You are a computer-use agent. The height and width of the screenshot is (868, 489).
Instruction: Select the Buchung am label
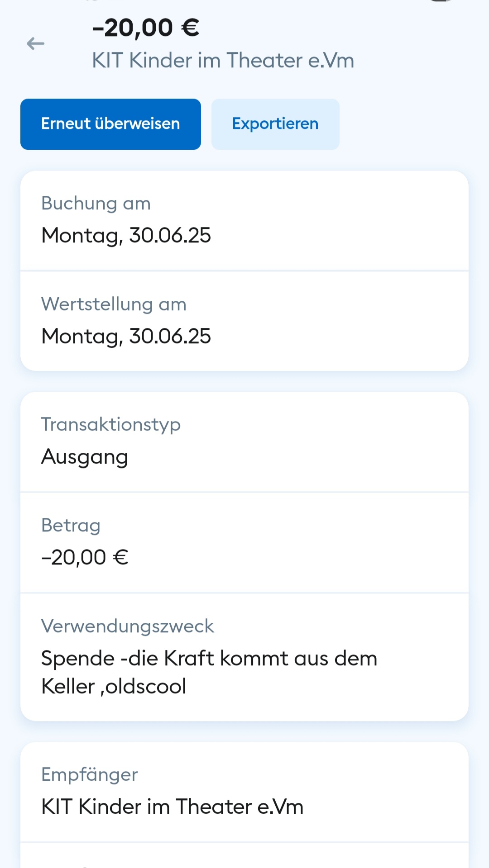coord(96,204)
